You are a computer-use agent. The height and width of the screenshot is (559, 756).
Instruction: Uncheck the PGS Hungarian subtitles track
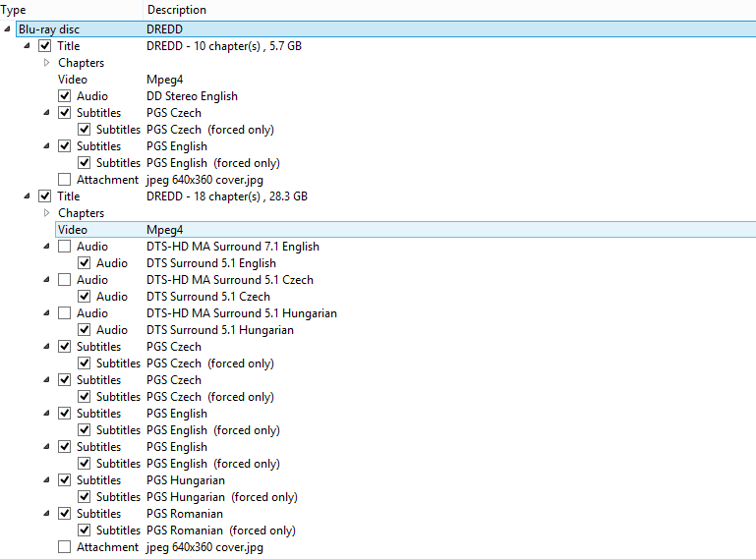[65, 480]
